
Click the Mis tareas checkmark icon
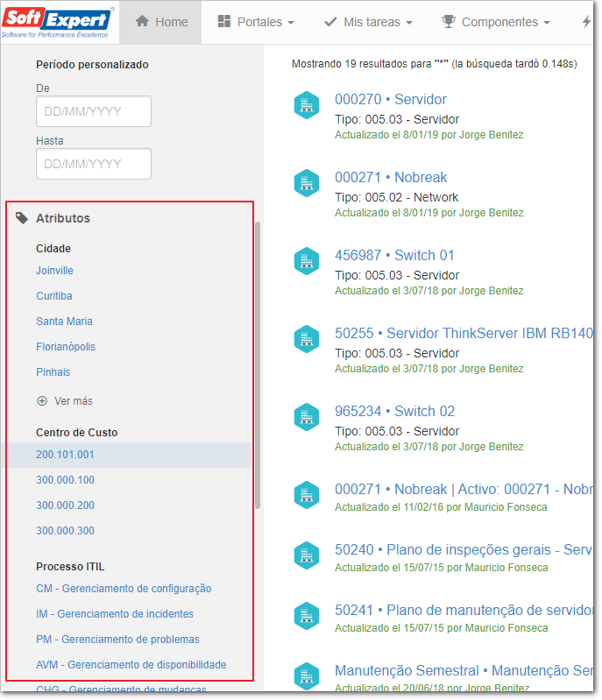pyautogui.click(x=330, y=21)
